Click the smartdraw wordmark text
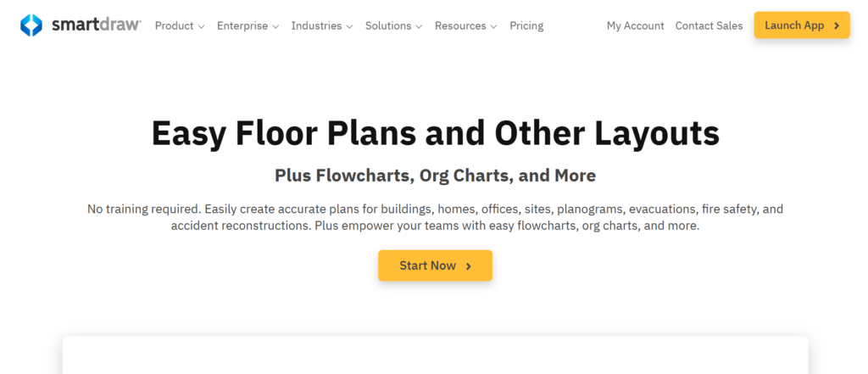Image resolution: width=868 pixels, height=374 pixels. click(x=97, y=25)
